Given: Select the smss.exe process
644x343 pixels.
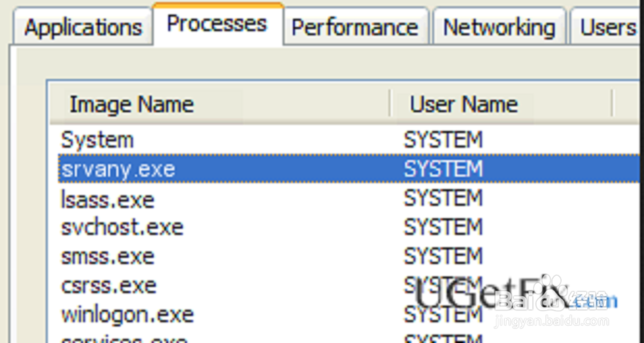Looking at the screenshot, I should (x=348, y=257).
